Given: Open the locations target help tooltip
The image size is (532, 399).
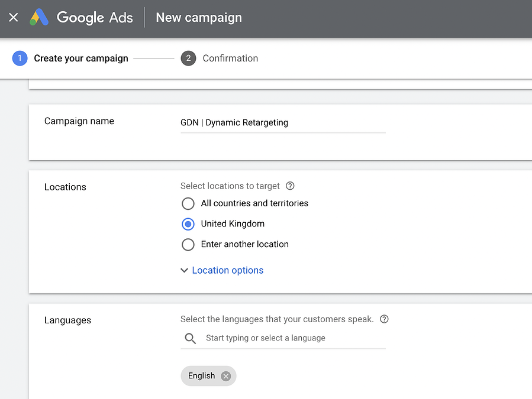Looking at the screenshot, I should point(289,186).
